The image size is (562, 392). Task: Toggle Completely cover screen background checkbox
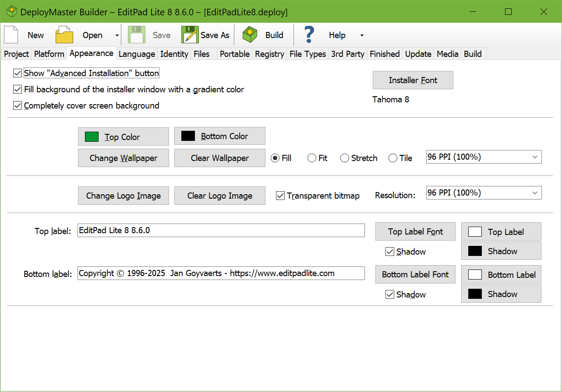point(18,105)
